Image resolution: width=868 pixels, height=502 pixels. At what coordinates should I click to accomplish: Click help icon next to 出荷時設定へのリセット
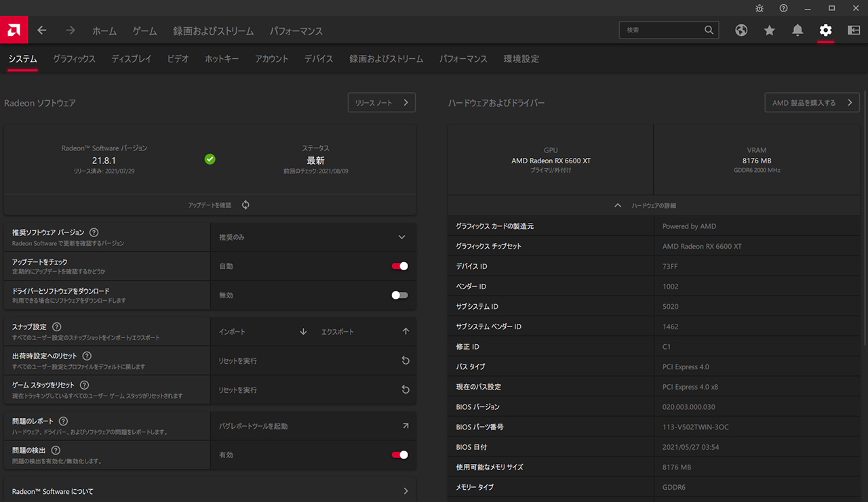pos(87,356)
